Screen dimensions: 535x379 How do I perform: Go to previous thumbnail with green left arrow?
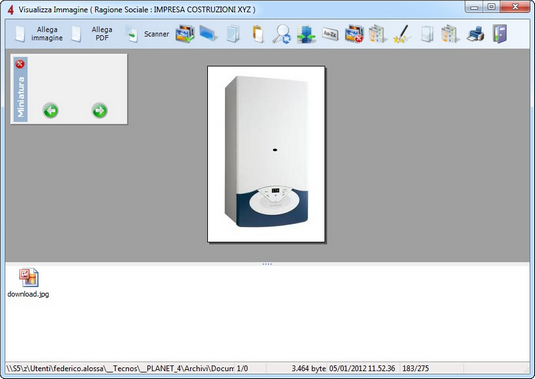tap(51, 111)
